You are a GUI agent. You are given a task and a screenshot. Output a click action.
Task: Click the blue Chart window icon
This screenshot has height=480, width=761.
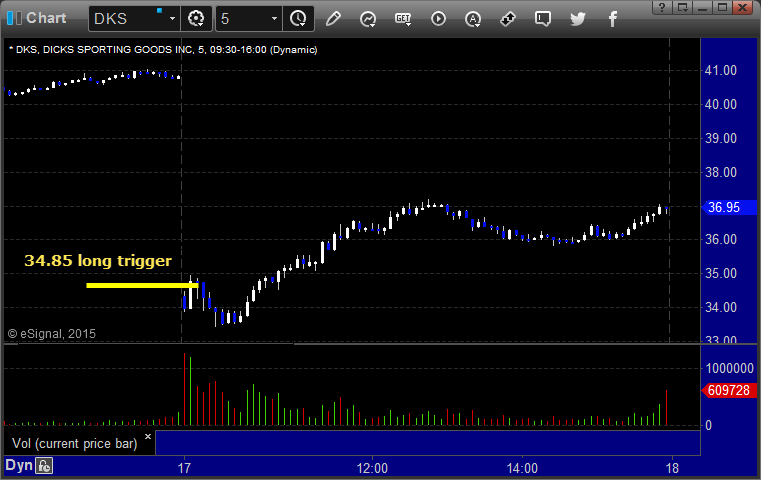(14, 18)
